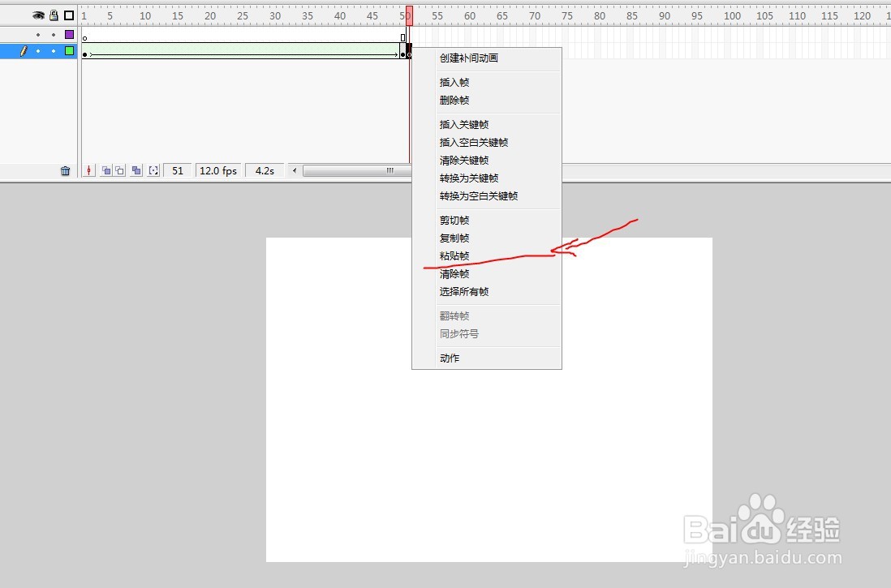Click pencil icon on the selected layer
Screen dimensions: 891x588
24,50
